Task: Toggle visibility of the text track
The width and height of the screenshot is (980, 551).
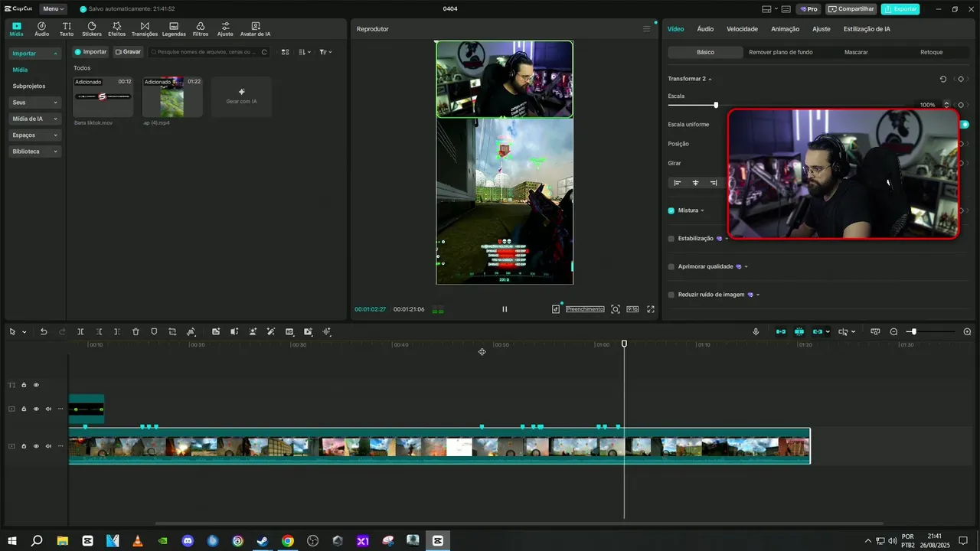Action: pos(36,385)
